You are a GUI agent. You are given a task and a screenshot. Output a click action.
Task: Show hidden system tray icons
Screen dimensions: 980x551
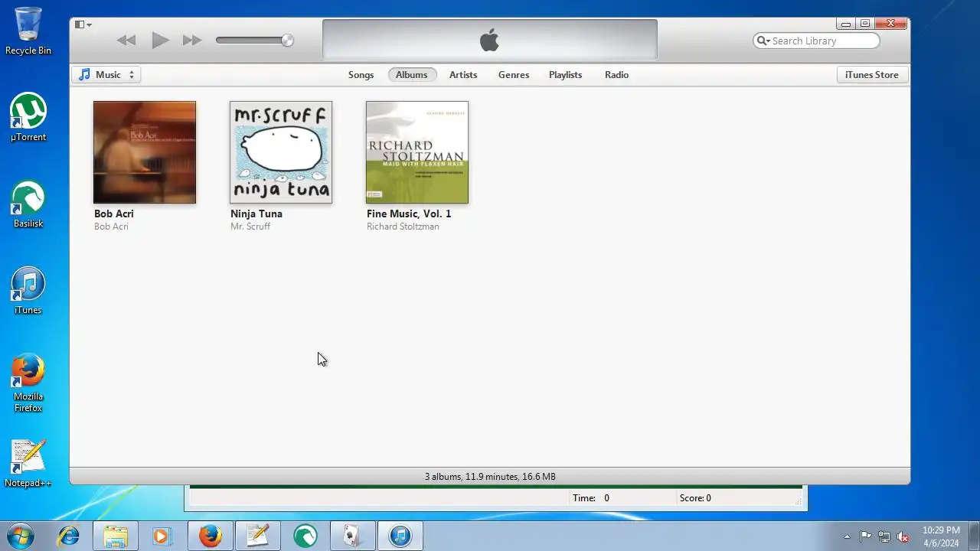(847, 536)
